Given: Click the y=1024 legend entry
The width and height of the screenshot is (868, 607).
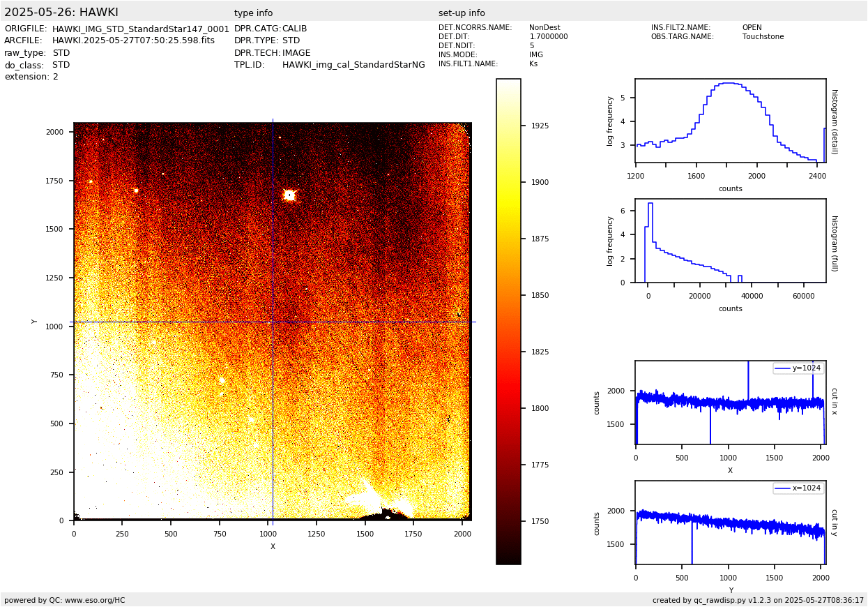Looking at the screenshot, I should pos(798,368).
